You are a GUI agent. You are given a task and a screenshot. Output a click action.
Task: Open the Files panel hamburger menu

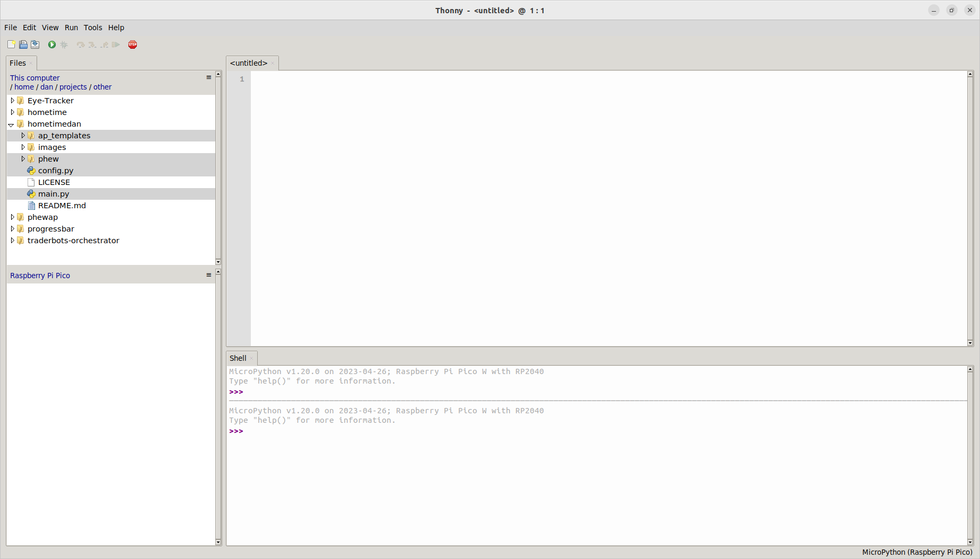click(208, 77)
